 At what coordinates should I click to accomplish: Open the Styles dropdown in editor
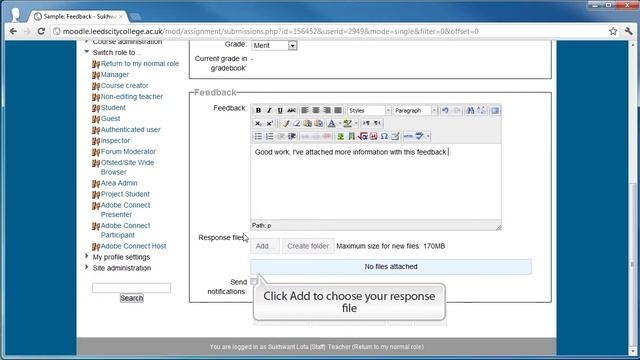tap(369, 110)
